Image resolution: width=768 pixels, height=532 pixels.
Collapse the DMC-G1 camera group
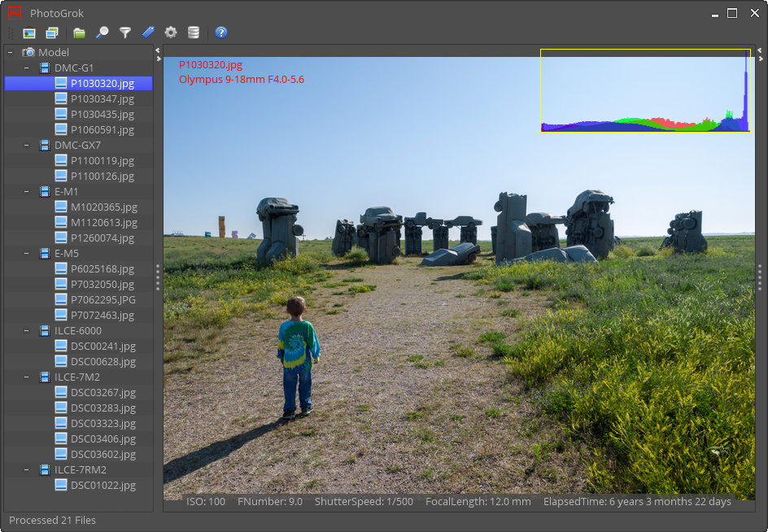[26, 68]
